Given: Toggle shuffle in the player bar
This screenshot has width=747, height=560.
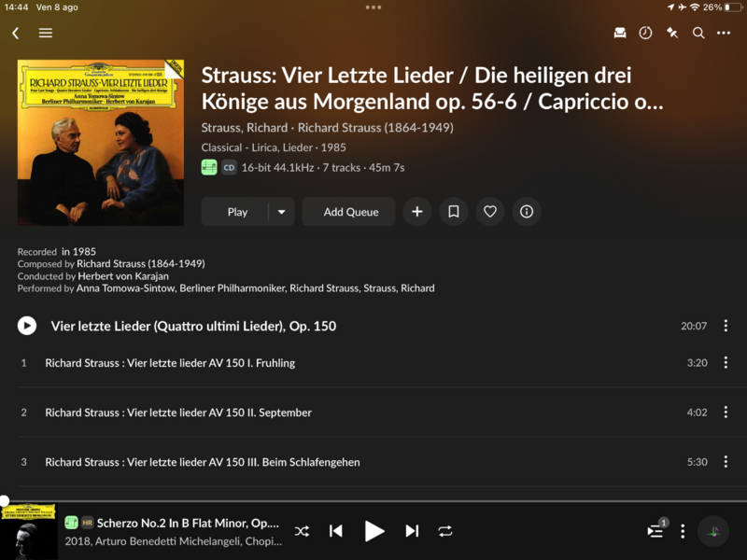Looking at the screenshot, I should point(302,531).
